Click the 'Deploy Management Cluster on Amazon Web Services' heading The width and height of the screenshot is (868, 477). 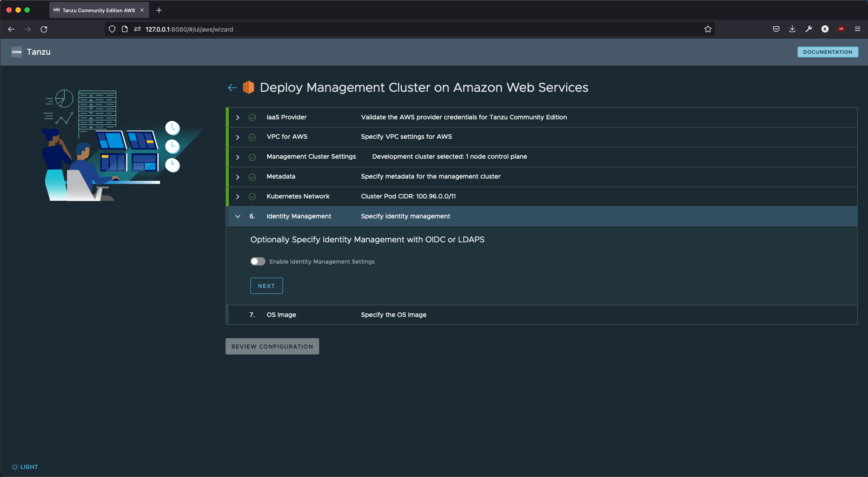click(x=424, y=87)
